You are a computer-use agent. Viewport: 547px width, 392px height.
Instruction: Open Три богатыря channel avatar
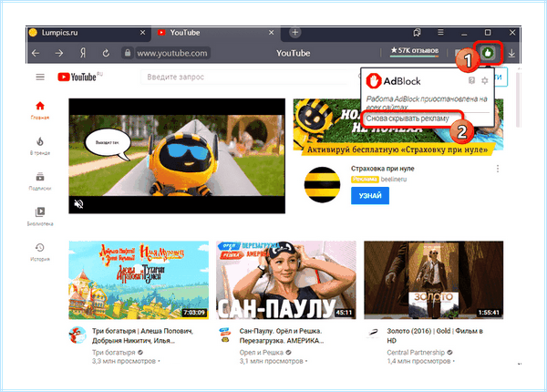tap(77, 335)
